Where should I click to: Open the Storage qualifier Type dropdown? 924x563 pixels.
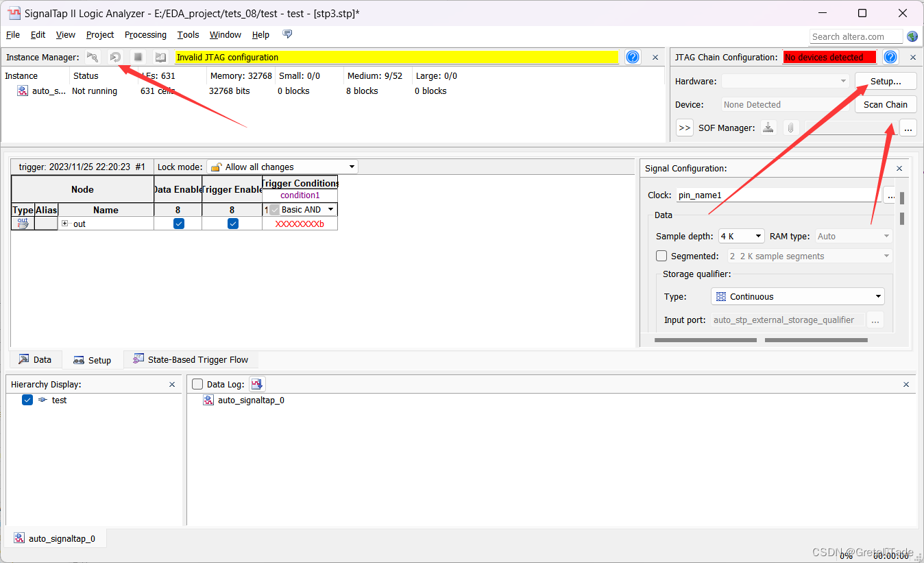click(798, 296)
